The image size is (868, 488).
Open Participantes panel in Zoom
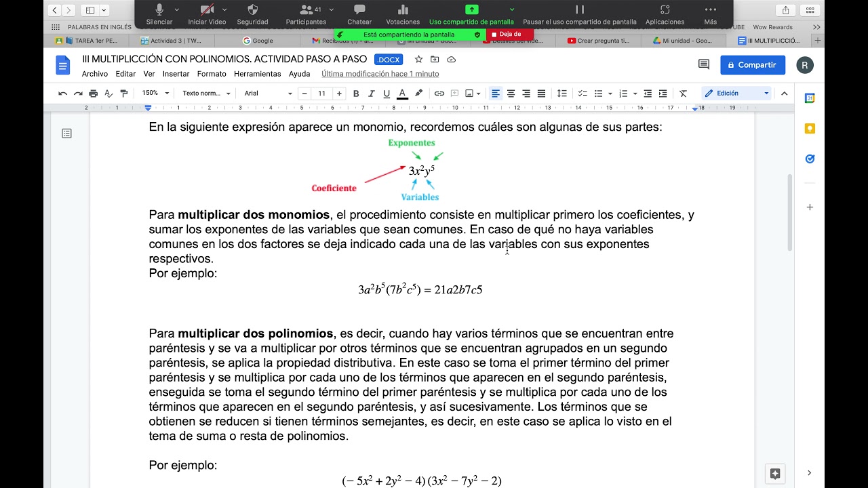pos(306,14)
